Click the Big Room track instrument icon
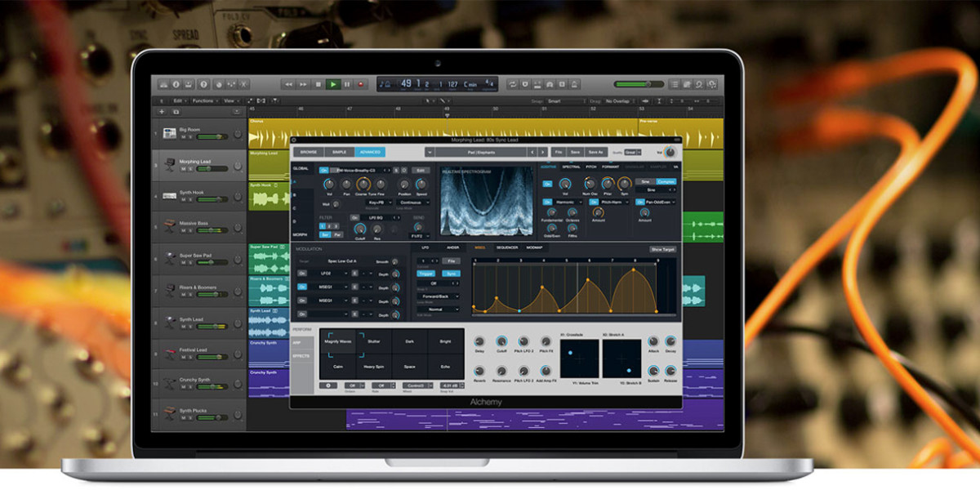Image resolution: width=980 pixels, height=490 pixels. tap(170, 132)
